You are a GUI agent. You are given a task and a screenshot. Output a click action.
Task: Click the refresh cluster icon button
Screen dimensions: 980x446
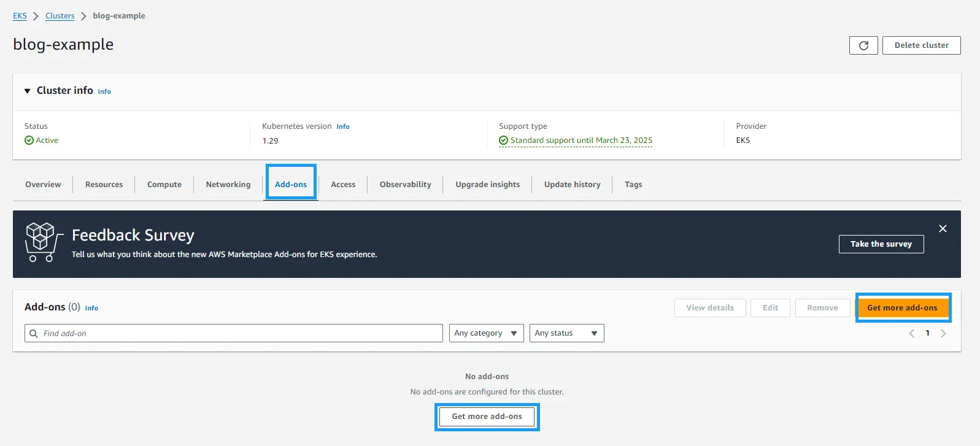coord(863,45)
